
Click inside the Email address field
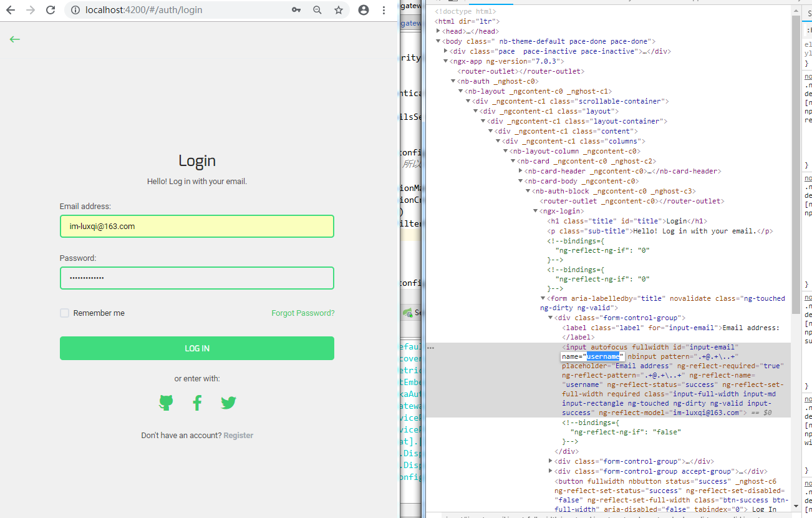click(x=197, y=226)
